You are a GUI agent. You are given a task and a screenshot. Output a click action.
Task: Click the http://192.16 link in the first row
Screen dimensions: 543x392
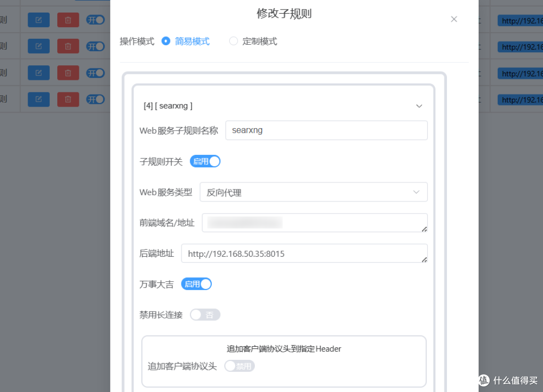coord(523,20)
